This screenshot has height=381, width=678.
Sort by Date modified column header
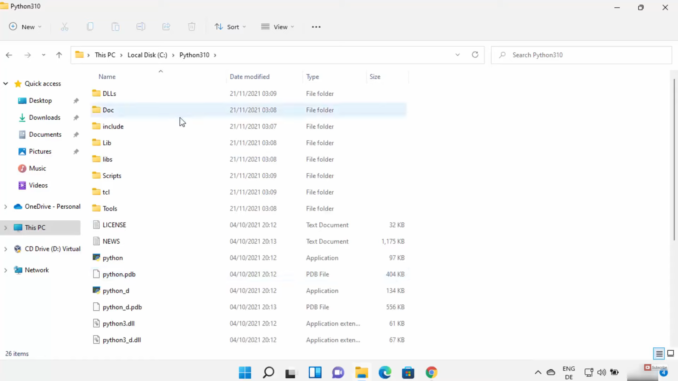249,77
